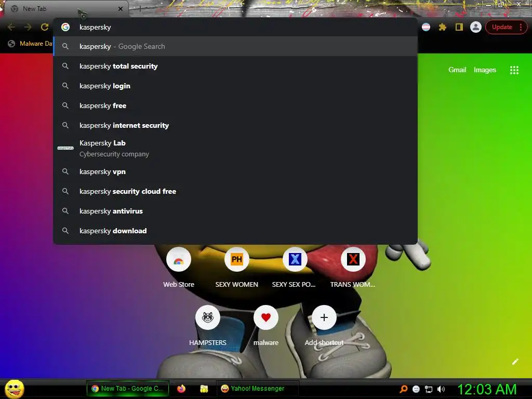
Task: Open the file explorer taskbar icon
Action: point(204,389)
